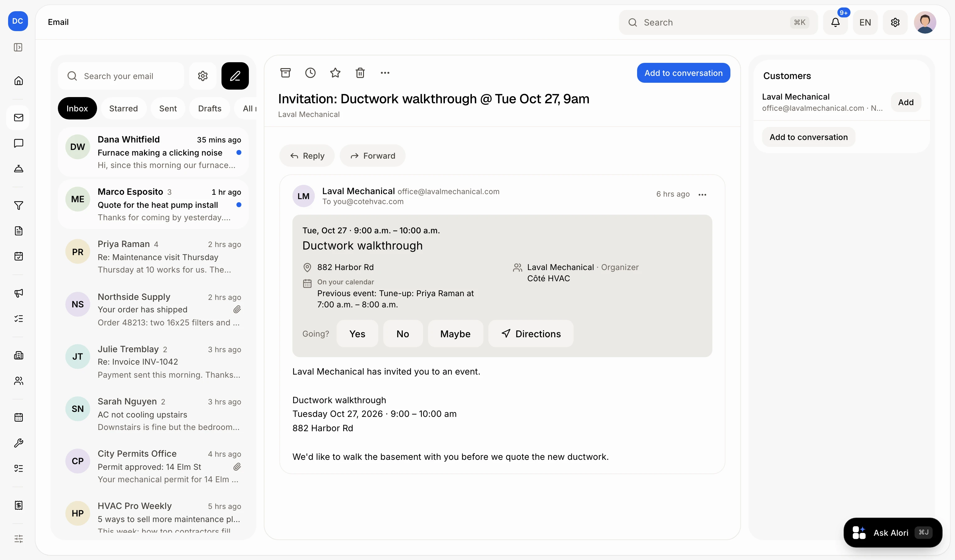Open message options for Laval Mechanical message

tap(702, 195)
